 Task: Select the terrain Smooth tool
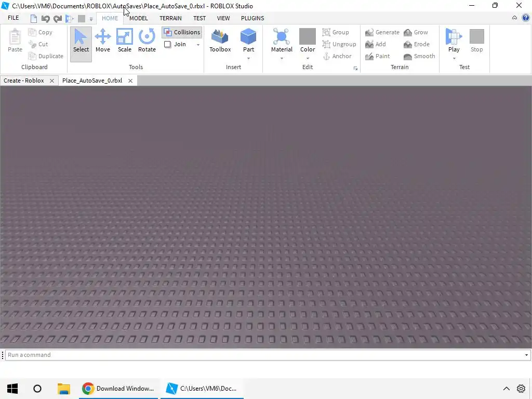[x=419, y=56]
